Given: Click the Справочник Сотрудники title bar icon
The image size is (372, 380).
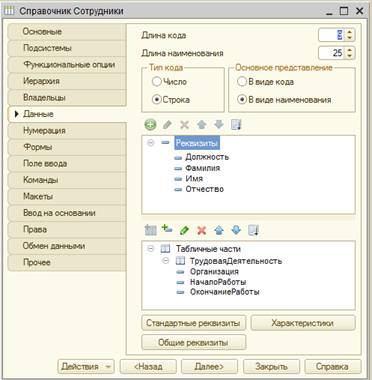Looking at the screenshot, I should click(8, 11).
